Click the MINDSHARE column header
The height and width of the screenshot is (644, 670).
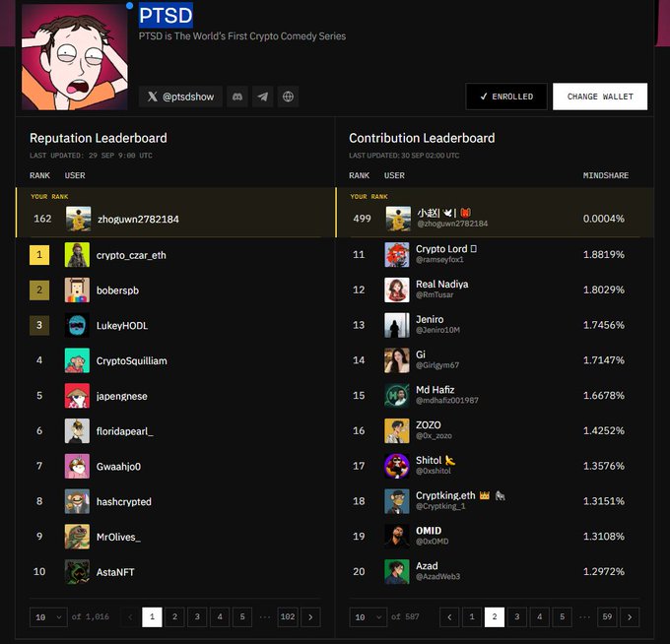606,175
